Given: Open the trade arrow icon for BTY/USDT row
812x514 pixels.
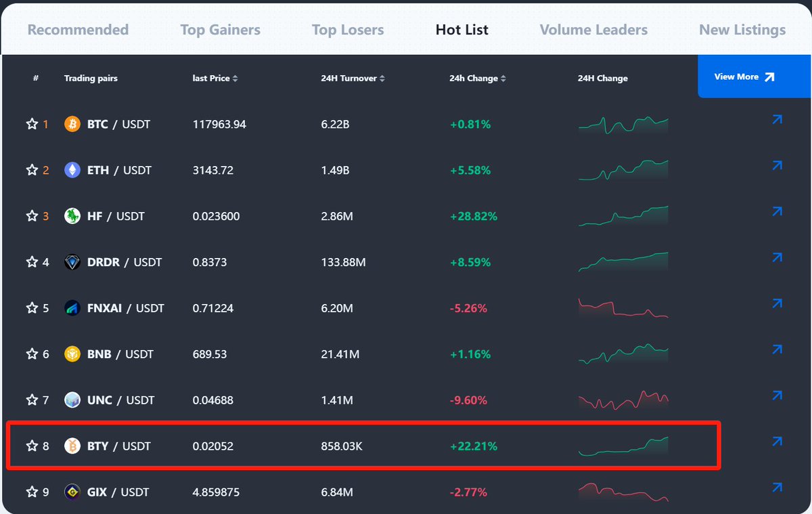Looking at the screenshot, I should click(776, 441).
